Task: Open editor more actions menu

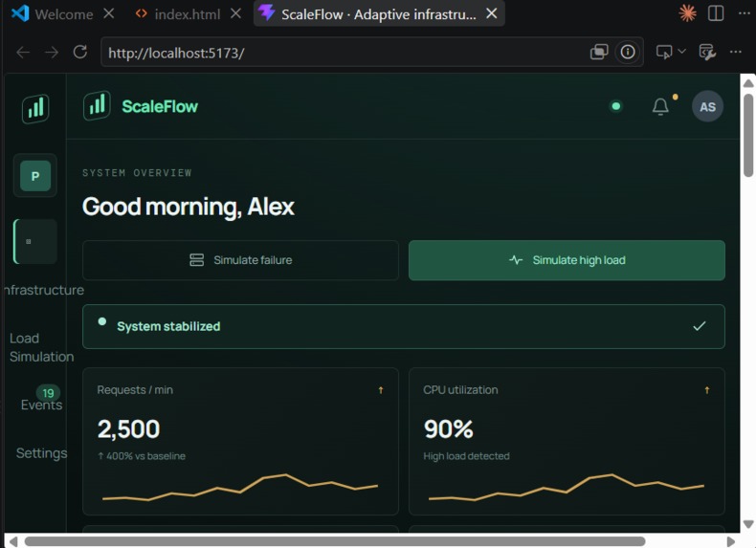Action: [x=744, y=13]
